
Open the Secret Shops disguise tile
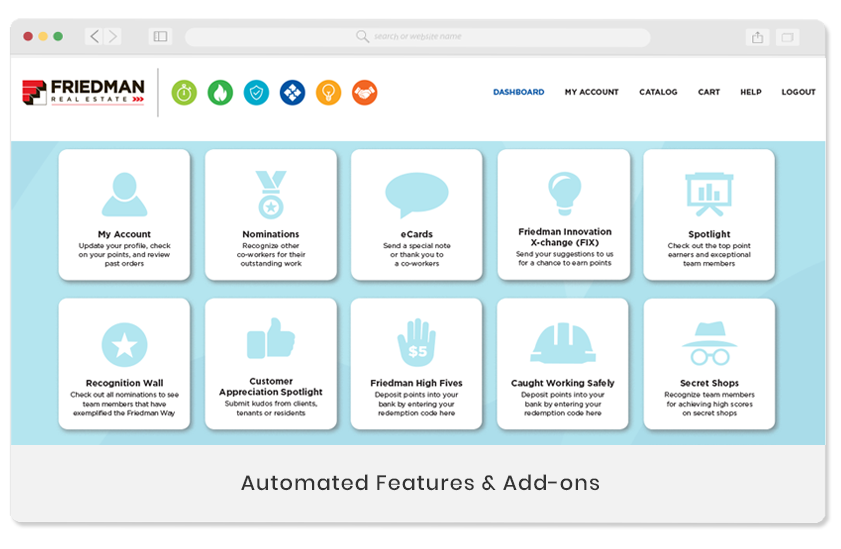[x=709, y=363]
